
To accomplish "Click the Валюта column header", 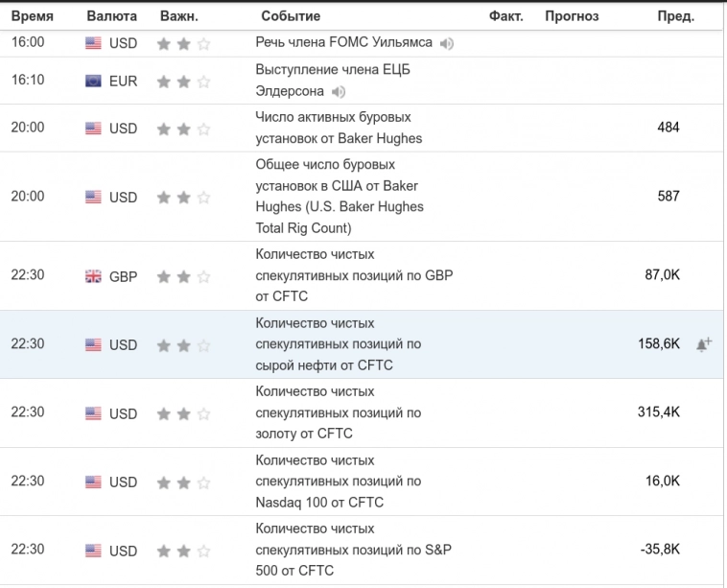I will (x=111, y=16).
